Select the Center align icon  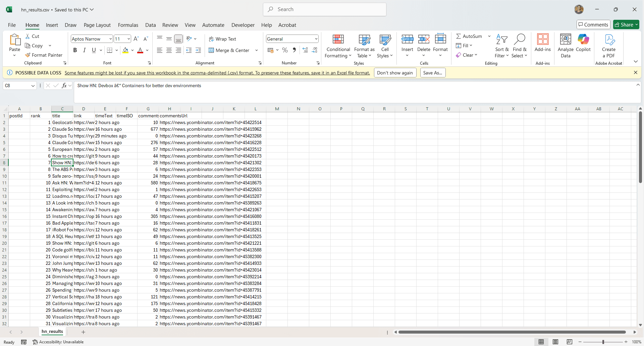(169, 50)
